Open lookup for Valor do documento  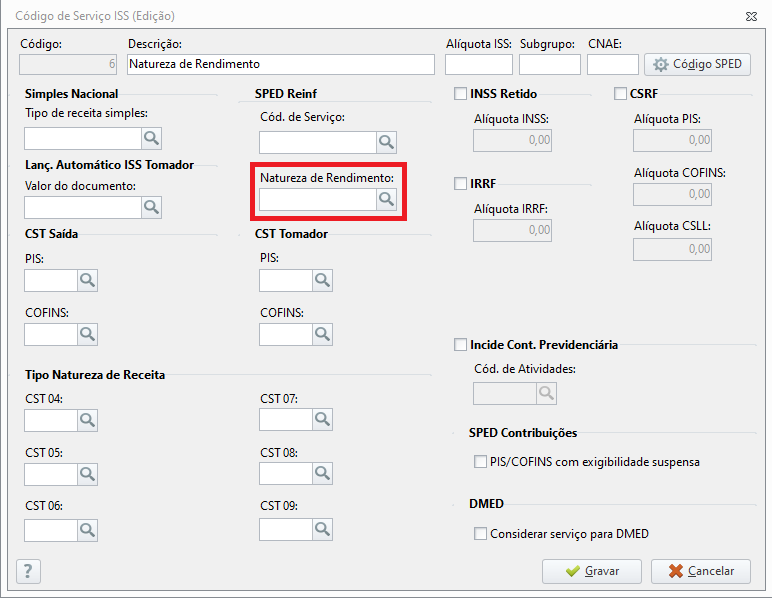(152, 208)
